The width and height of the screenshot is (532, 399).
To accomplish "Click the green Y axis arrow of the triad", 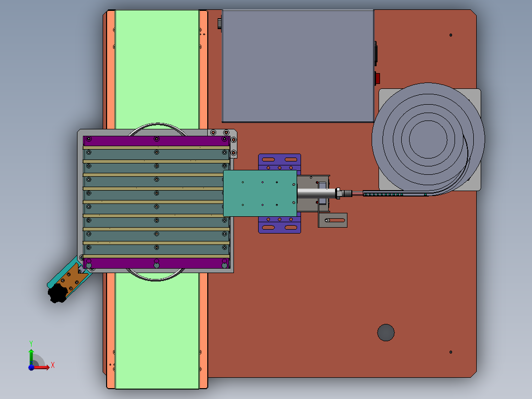I will 31,357.
